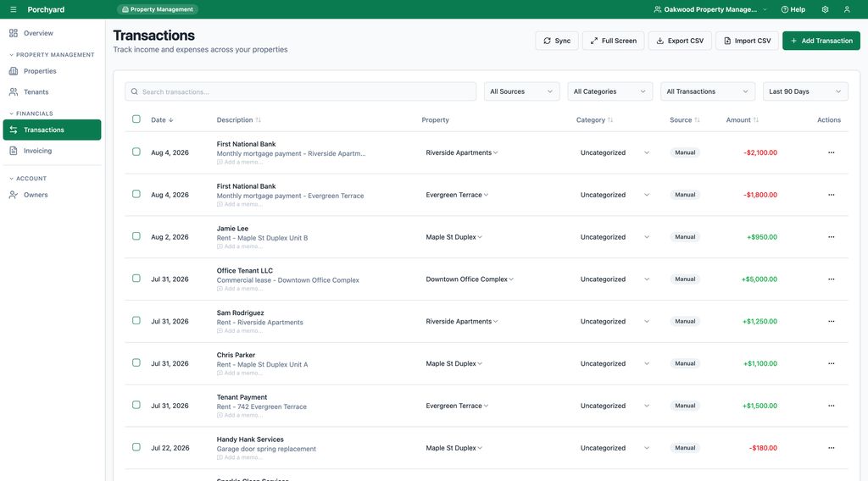Open the All Sources filter dropdown

[x=521, y=91]
